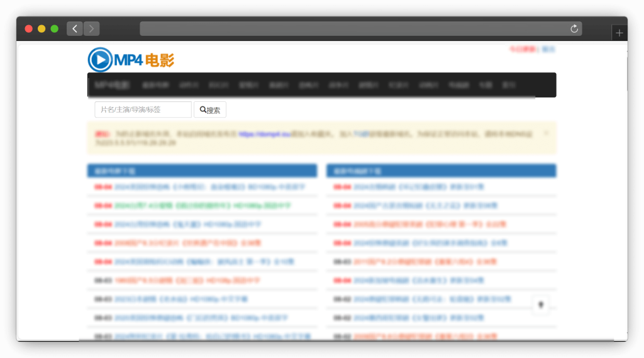Dismiss the yellow notice banner
This screenshot has height=358, width=644.
pyautogui.click(x=546, y=133)
